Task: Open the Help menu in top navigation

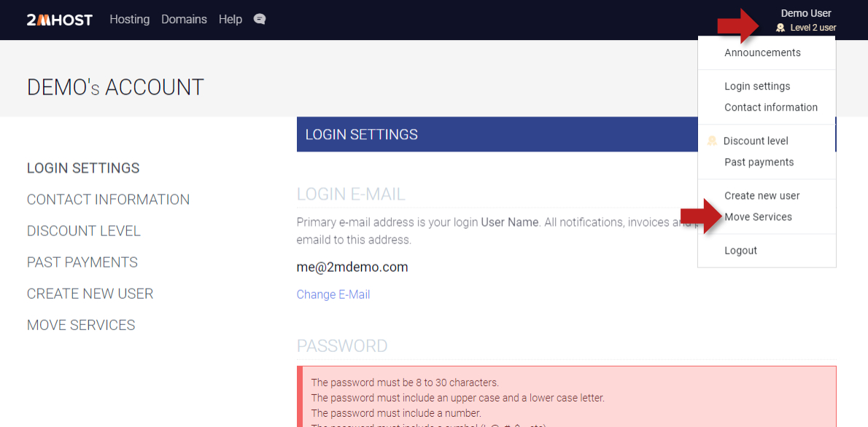Action: (x=230, y=20)
